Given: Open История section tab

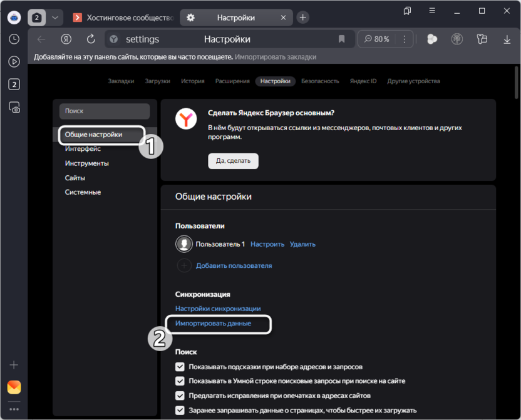Looking at the screenshot, I should pyautogui.click(x=193, y=81).
